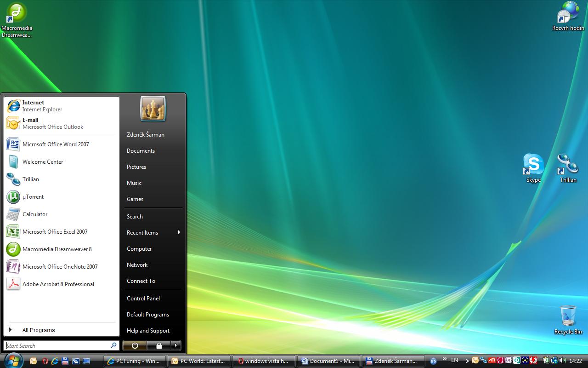
Task: Open Control Panel from the Start menu
Action: click(x=153, y=299)
